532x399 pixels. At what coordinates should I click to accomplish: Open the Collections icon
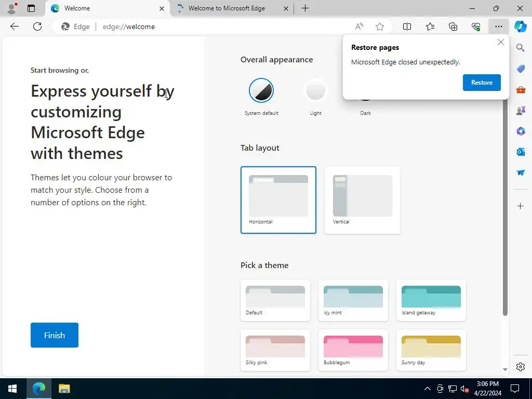(x=453, y=26)
